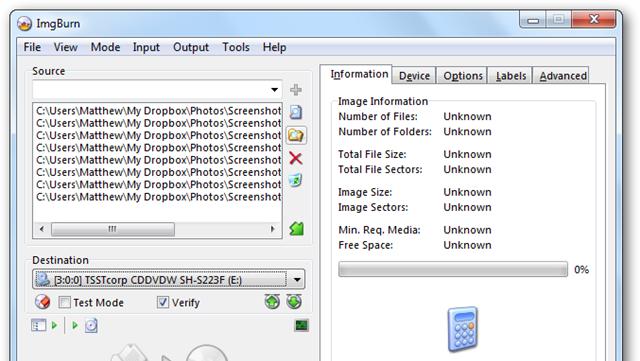640x361 pixels.
Task: Switch to the Labels tab
Action: [x=511, y=76]
